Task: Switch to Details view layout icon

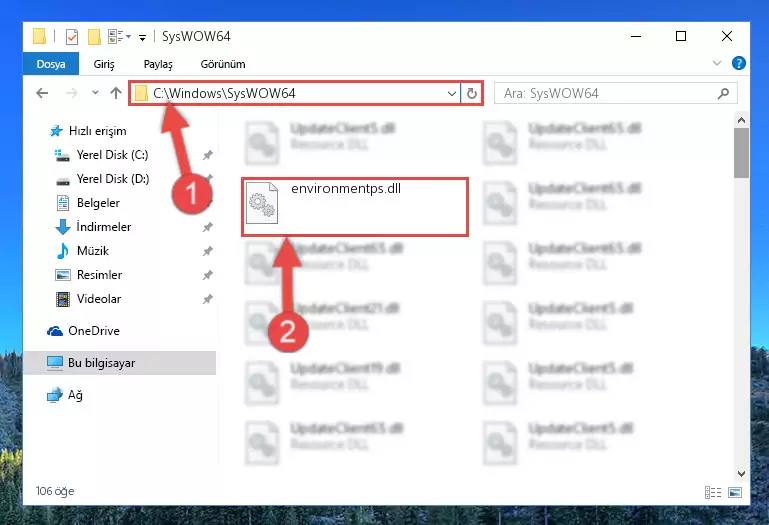Action: pos(713,492)
